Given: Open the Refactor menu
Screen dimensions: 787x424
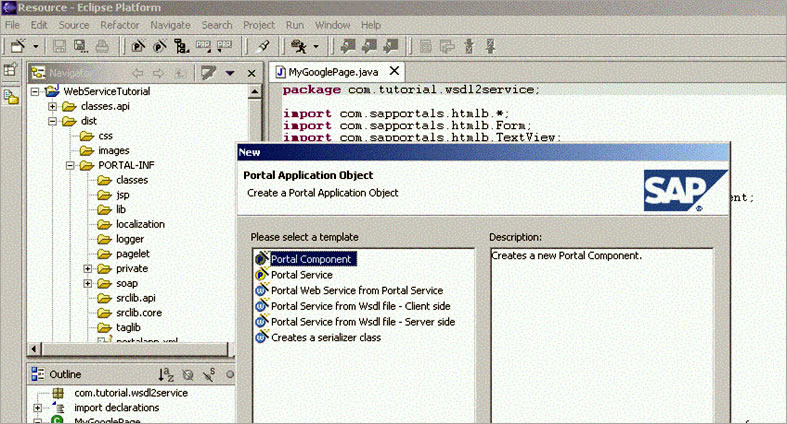Looking at the screenshot, I should point(120,25).
